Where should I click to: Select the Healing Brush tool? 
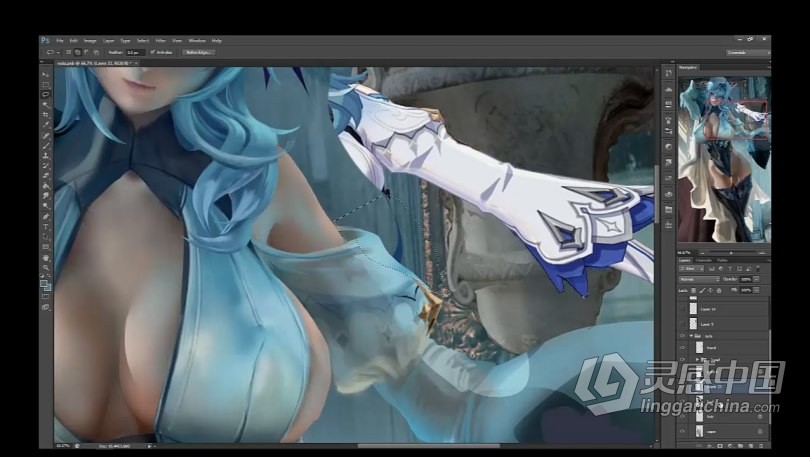pos(45,135)
